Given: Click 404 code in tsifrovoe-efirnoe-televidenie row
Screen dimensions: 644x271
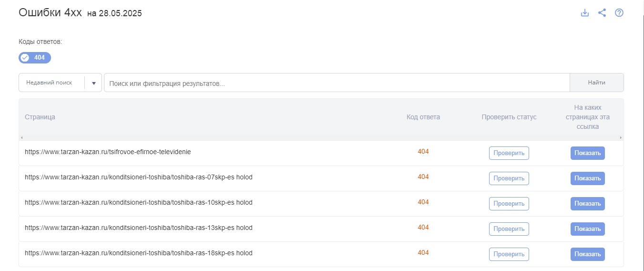Looking at the screenshot, I should coord(423,152).
